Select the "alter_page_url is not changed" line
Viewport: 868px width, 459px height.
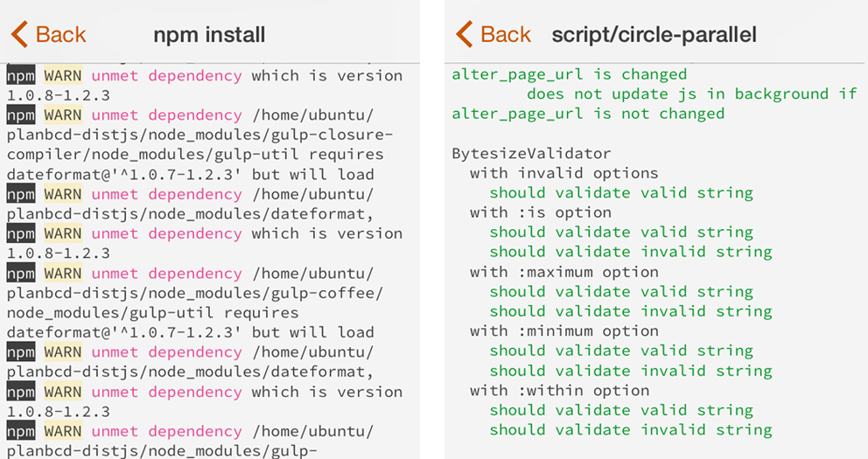point(588,114)
